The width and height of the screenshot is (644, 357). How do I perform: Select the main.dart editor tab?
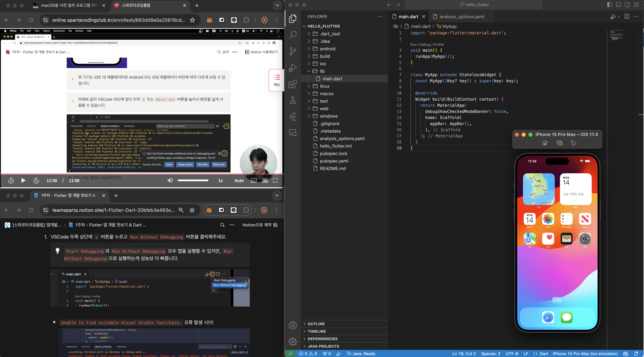[409, 16]
